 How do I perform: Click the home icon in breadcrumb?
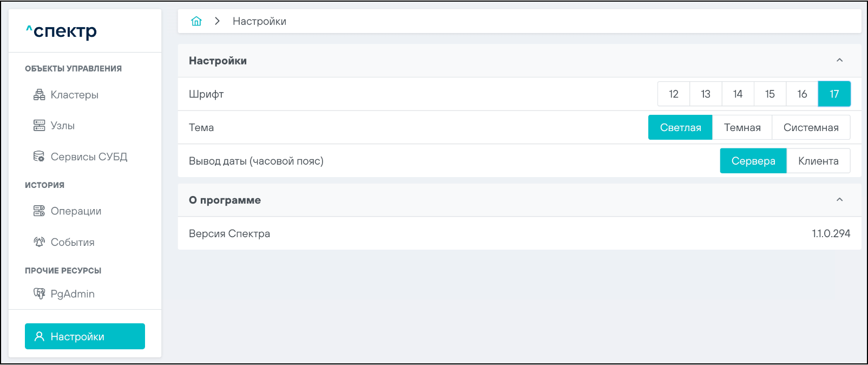tap(196, 21)
